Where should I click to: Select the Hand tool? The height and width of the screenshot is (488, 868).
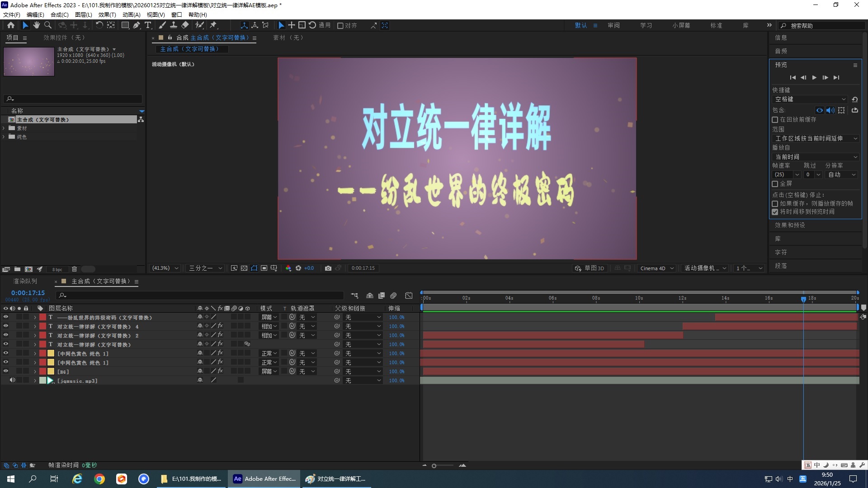click(37, 25)
